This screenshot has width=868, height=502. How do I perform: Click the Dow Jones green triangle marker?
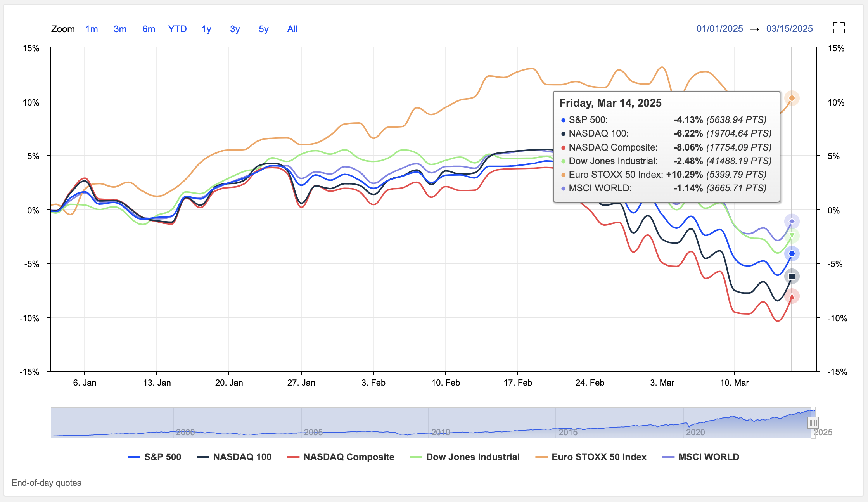(792, 235)
